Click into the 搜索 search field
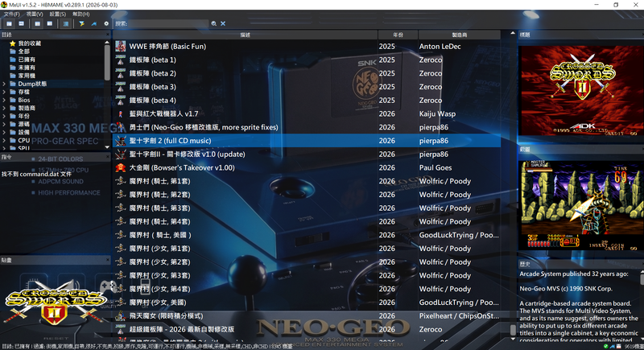This screenshot has height=350, width=644. click(168, 24)
